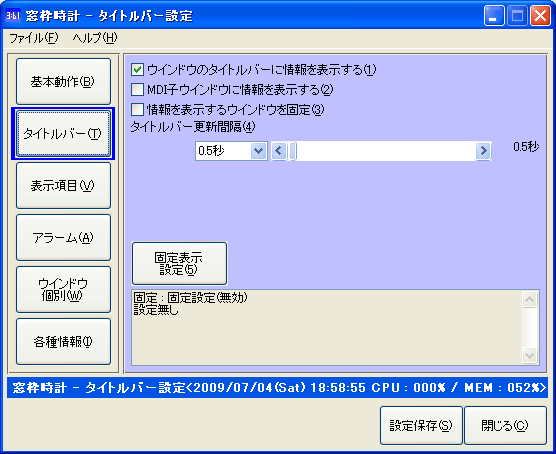Click the app icon in title bar
556x454 pixels.
tap(13, 16)
